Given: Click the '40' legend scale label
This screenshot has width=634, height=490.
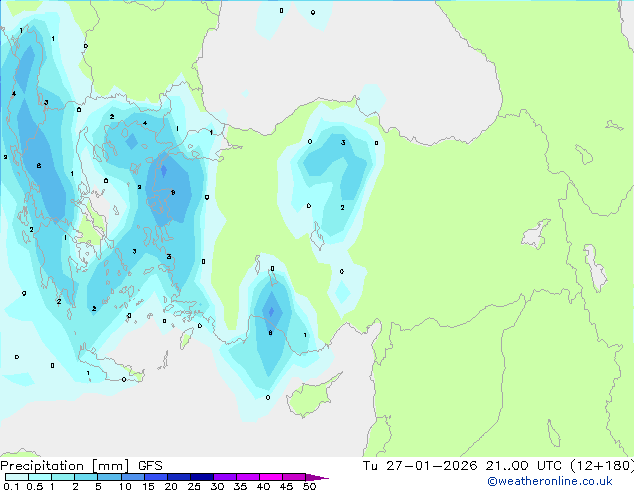Looking at the screenshot, I should [x=263, y=486].
